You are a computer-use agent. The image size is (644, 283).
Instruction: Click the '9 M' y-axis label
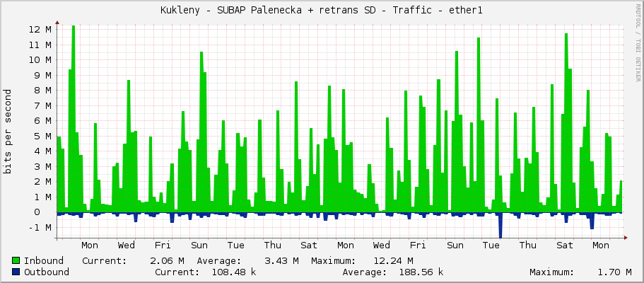point(43,75)
